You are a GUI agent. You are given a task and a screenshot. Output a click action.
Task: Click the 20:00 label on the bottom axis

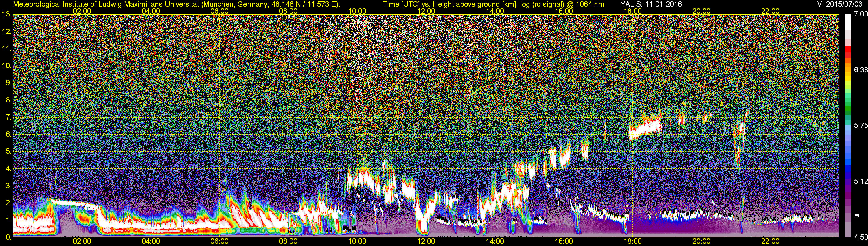pos(702,241)
